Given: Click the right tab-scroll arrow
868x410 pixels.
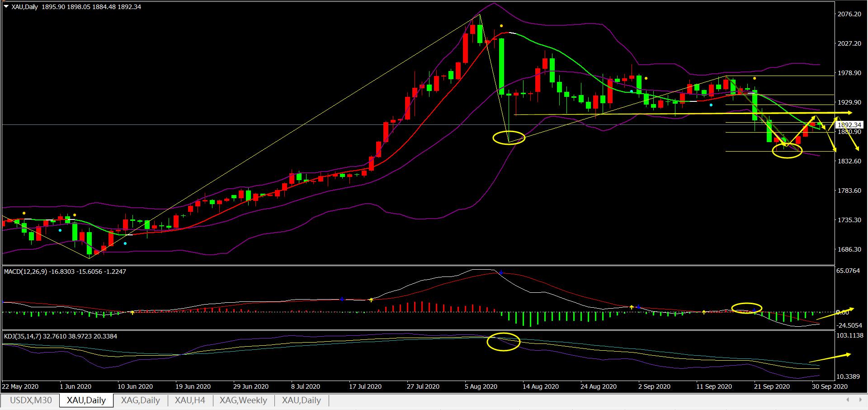Looking at the screenshot, I should coord(859,400).
